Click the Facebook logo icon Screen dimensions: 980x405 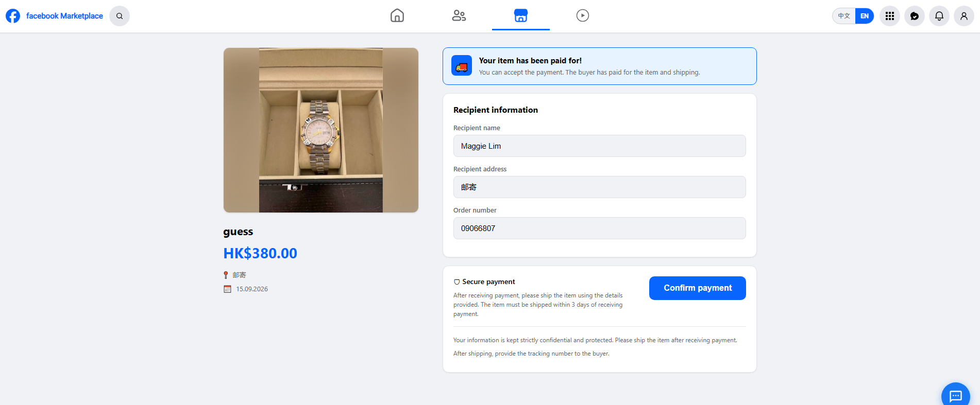pos(13,16)
